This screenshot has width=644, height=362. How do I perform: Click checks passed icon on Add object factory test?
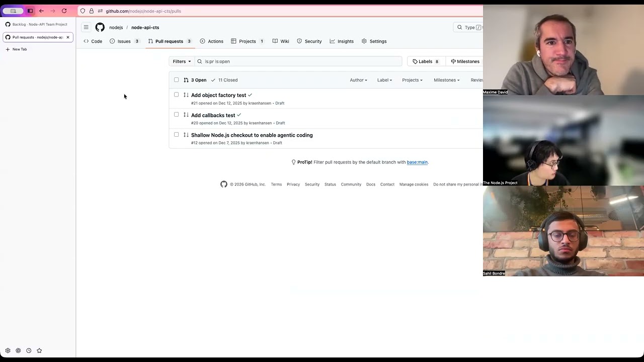(x=250, y=95)
